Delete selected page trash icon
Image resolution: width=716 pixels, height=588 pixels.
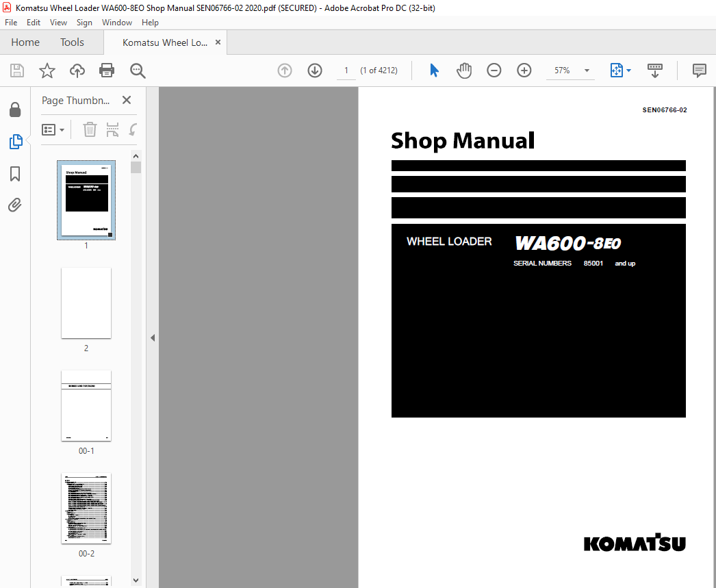pos(90,129)
